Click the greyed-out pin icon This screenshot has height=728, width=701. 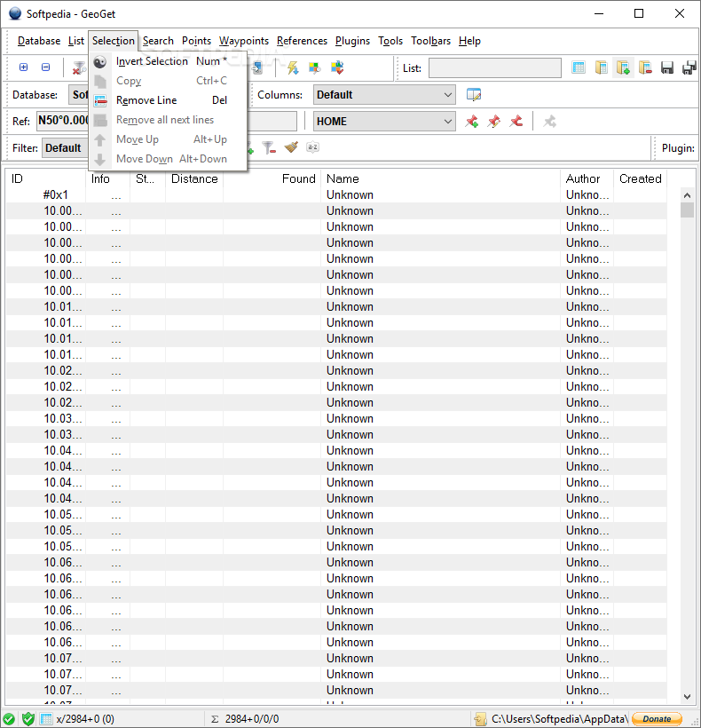(550, 122)
